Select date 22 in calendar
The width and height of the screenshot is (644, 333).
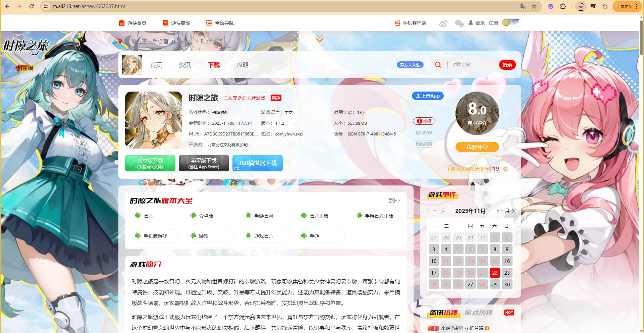(494, 273)
